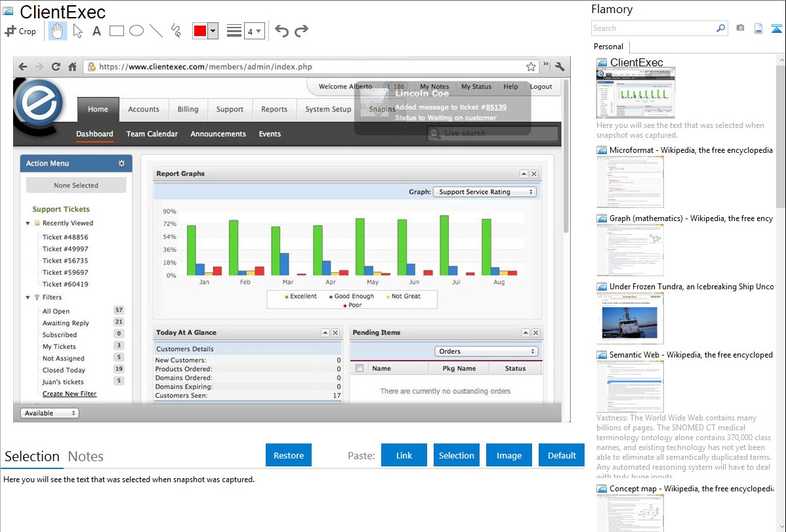Image resolution: width=786 pixels, height=532 pixels.
Task: Collapse the Pending Items panel
Action: point(526,333)
